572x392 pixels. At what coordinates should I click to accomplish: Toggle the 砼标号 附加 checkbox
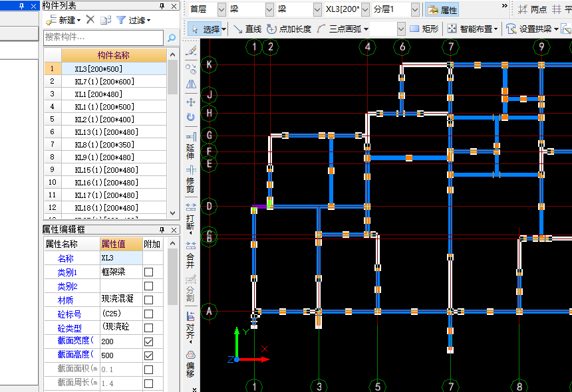click(148, 314)
